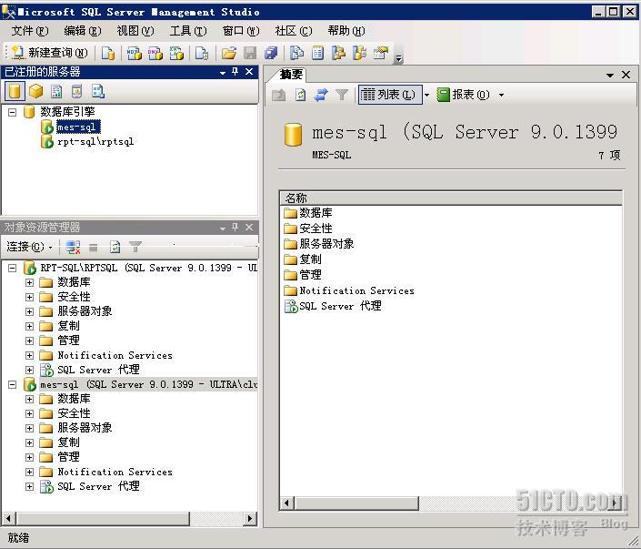Image resolution: width=641 pixels, height=549 pixels.
Task: Collapse the mes-sql server node in Object Explorer
Action: click(x=12, y=385)
